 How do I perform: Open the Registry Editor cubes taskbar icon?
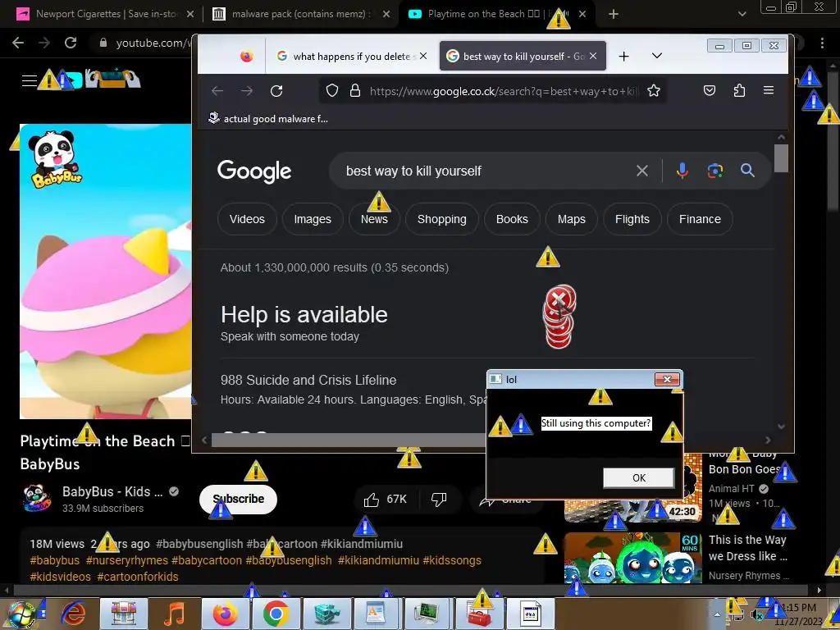point(326,614)
